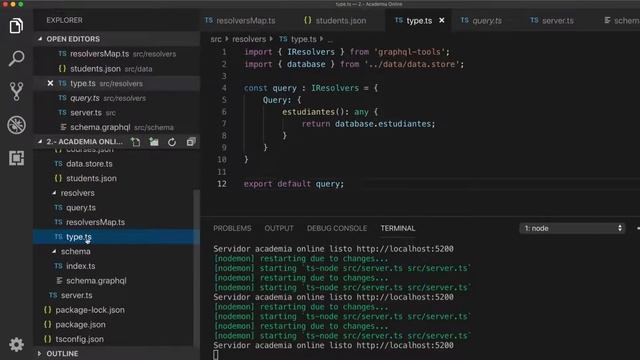
Task: Click line number 12 in the editor gutter
Action: pos(222,184)
